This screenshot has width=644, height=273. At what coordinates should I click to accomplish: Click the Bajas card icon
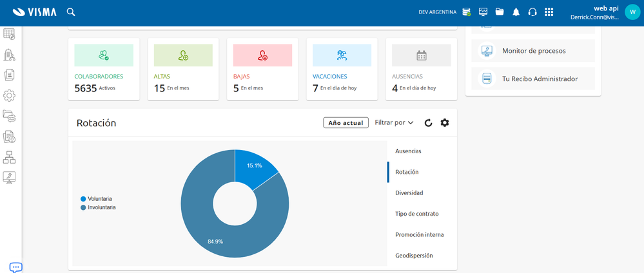pyautogui.click(x=262, y=55)
